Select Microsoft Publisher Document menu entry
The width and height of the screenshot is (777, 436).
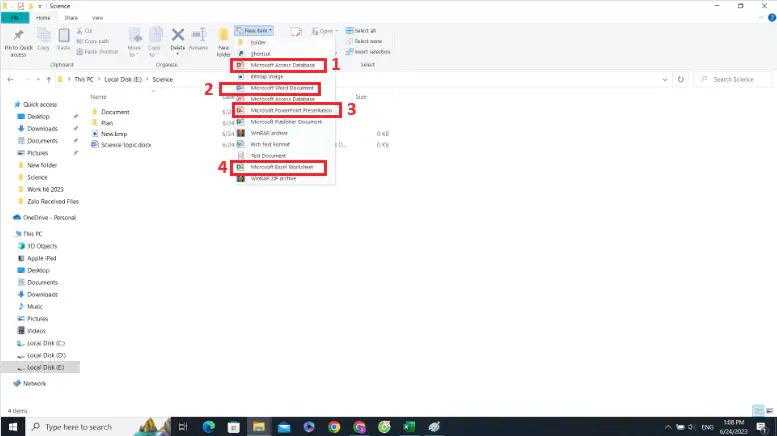(285, 122)
